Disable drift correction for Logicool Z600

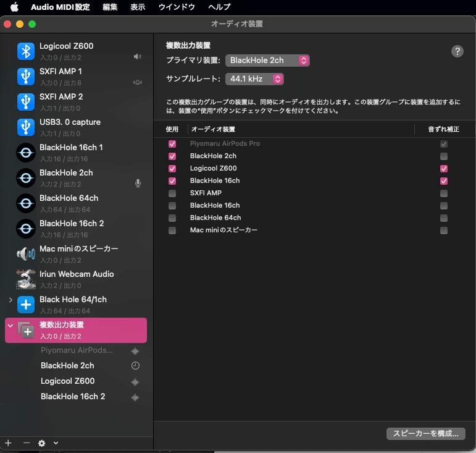point(444,168)
